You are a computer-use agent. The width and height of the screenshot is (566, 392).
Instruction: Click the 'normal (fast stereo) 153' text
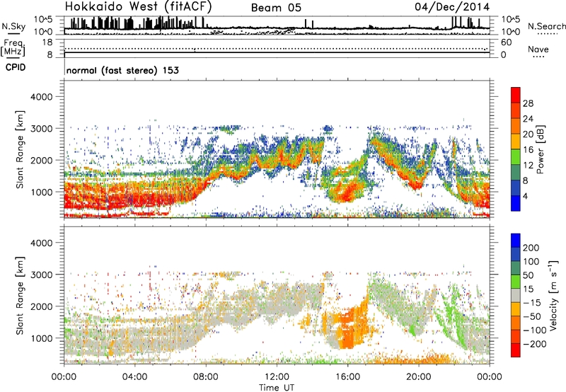(122, 70)
